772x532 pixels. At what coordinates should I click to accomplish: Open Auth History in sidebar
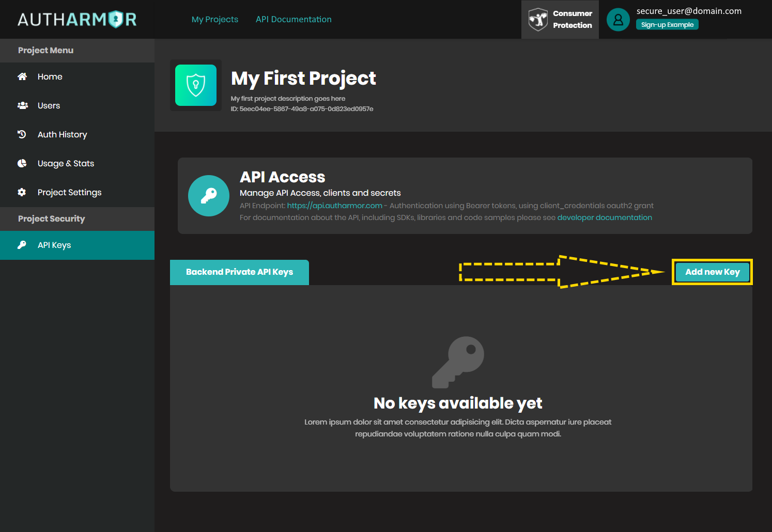pos(77,134)
